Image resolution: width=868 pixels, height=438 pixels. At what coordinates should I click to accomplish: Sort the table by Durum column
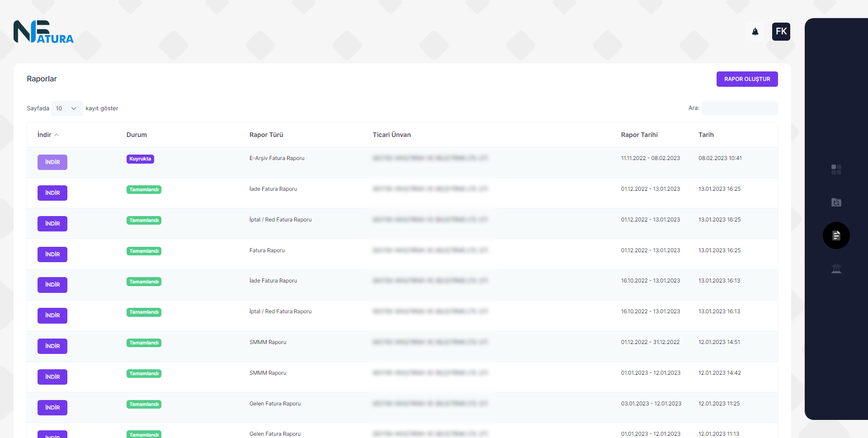click(137, 135)
